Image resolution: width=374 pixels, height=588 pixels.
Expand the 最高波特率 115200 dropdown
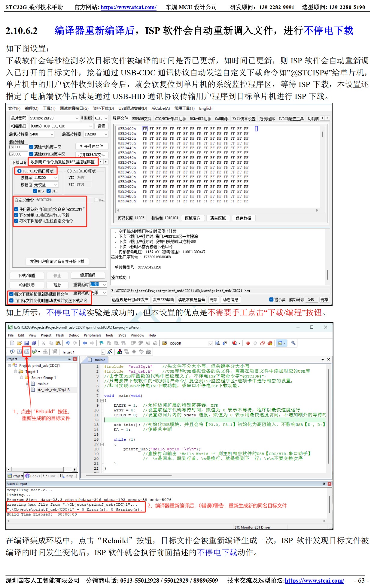(x=106, y=134)
